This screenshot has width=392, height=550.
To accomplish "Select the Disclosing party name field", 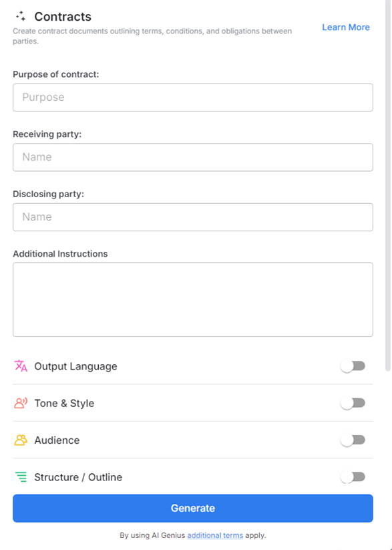I will coord(192,217).
